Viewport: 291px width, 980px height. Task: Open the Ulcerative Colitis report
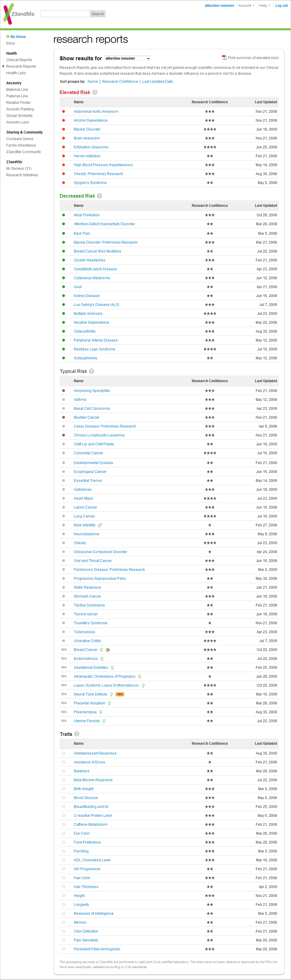87,641
